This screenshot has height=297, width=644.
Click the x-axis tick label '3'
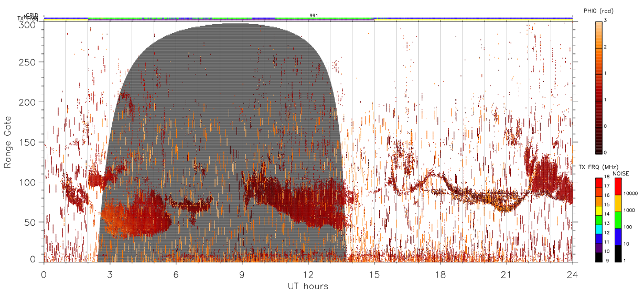tap(110, 274)
